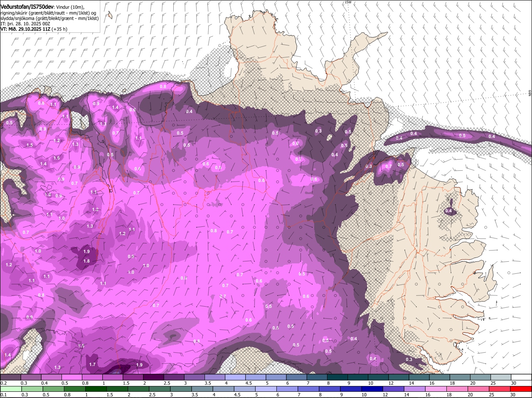Select the bright pink 0.5–0.8 swatch, upper legend row

[71, 377]
